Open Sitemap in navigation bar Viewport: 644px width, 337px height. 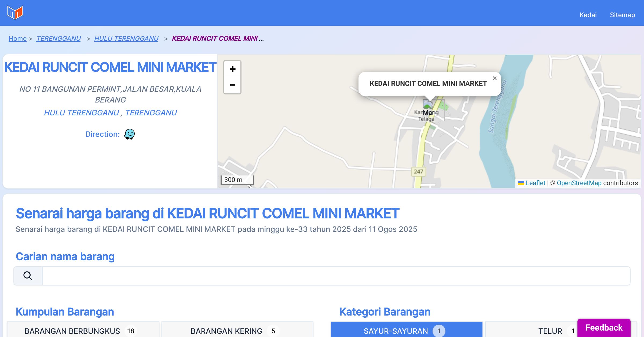[x=622, y=15]
